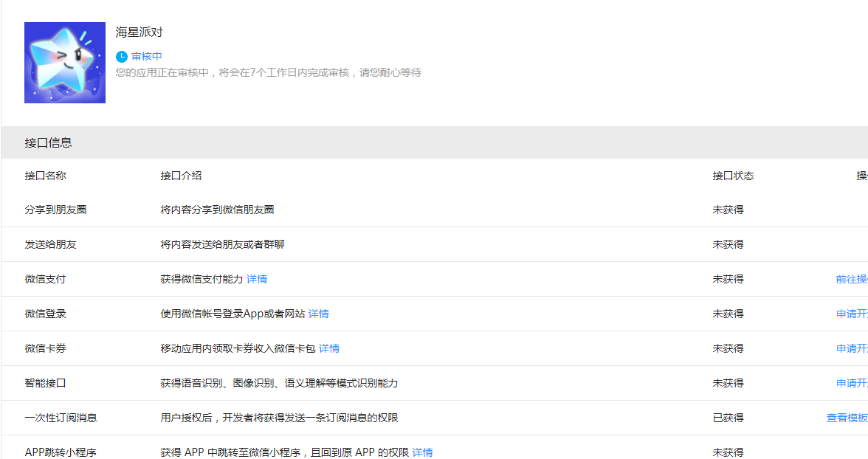The width and height of the screenshot is (868, 459).
Task: Click description 使用微信帐号登录App或者网站
Action: coord(232,314)
